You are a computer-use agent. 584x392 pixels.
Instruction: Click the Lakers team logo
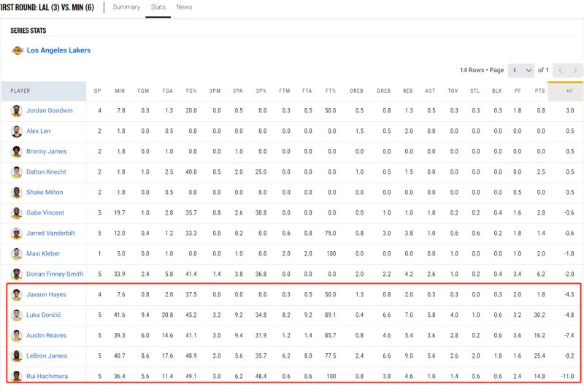[x=18, y=50]
